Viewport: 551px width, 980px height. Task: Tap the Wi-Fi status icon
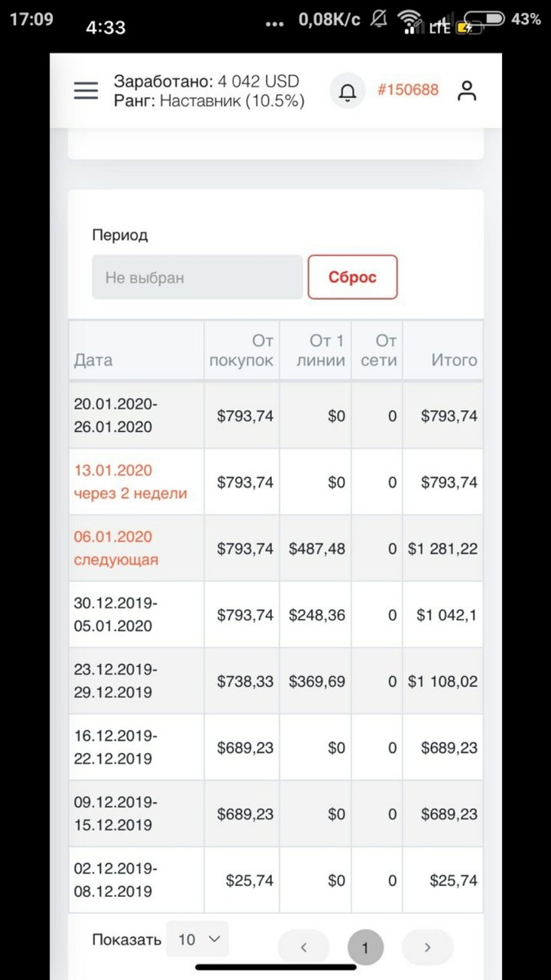click(409, 20)
